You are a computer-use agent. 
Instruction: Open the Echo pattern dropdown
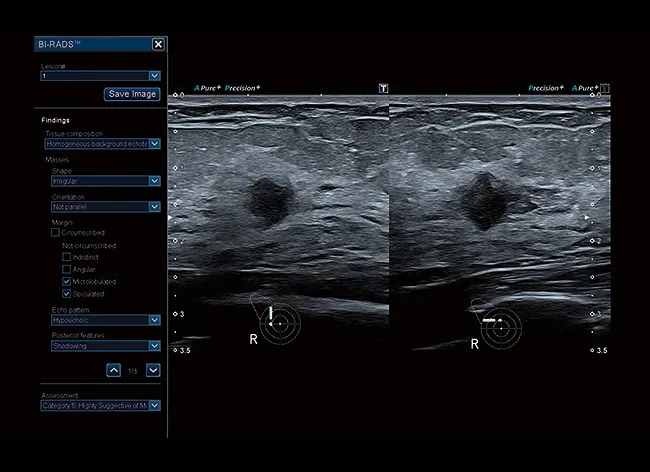click(154, 321)
